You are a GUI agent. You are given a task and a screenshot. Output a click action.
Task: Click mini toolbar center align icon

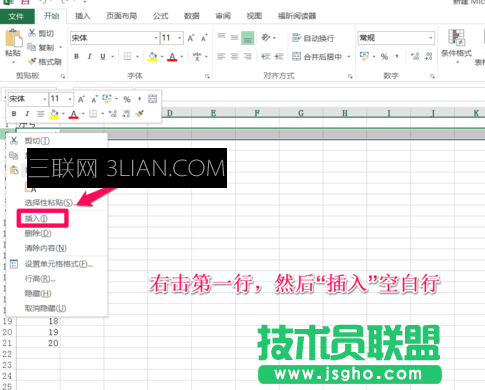coord(40,114)
